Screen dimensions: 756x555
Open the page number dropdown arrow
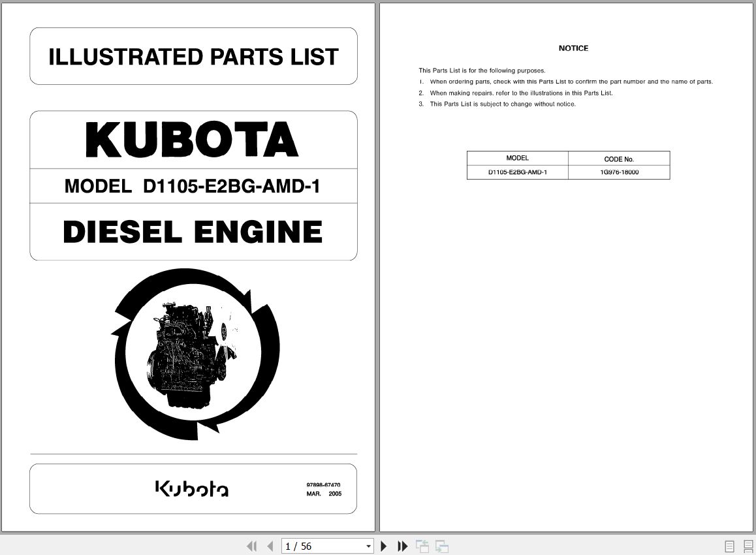coord(368,547)
